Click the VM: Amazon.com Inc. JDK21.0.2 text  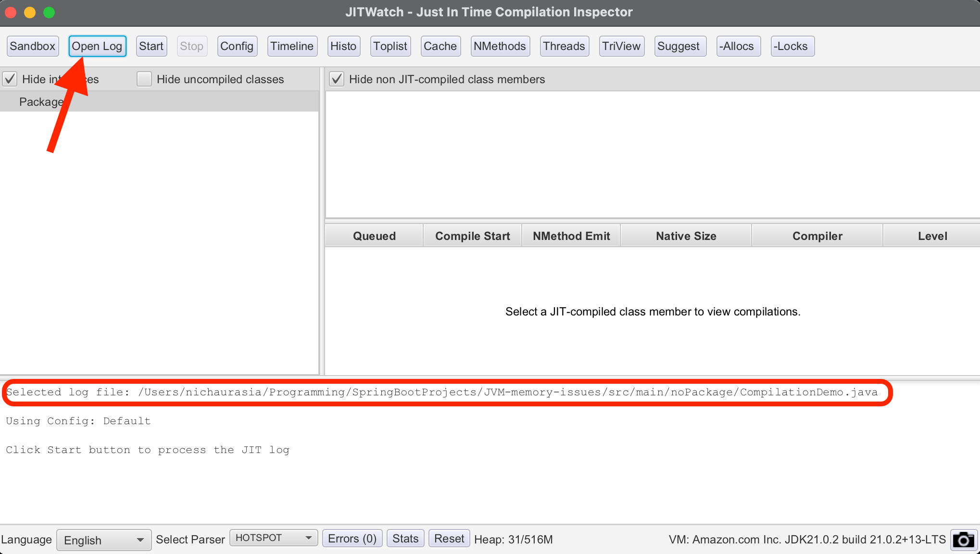(x=807, y=540)
